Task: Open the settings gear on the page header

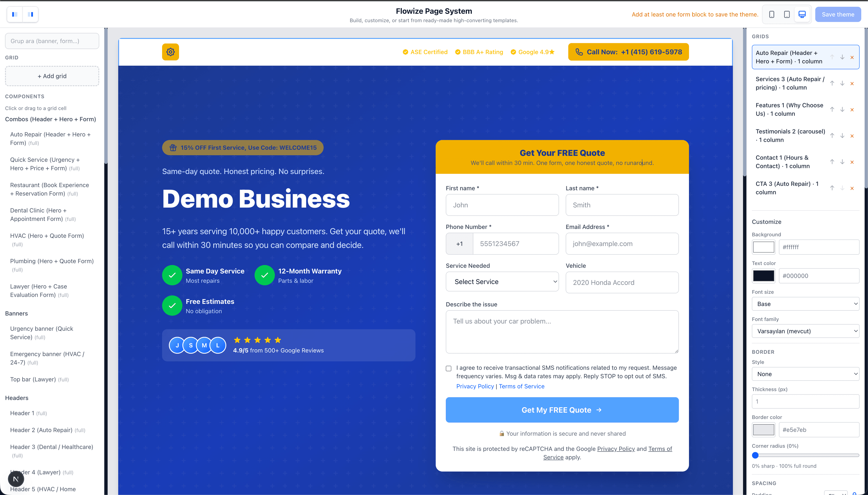Action: click(x=170, y=52)
